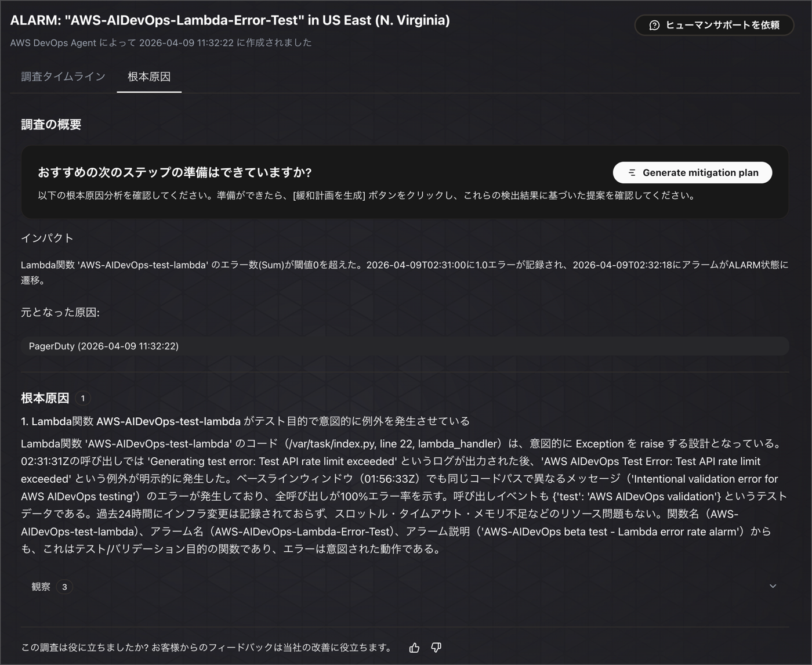The width and height of the screenshot is (812, 665).
Task: Click the ヒューマンサポートを依頼 button
Action: [x=714, y=25]
